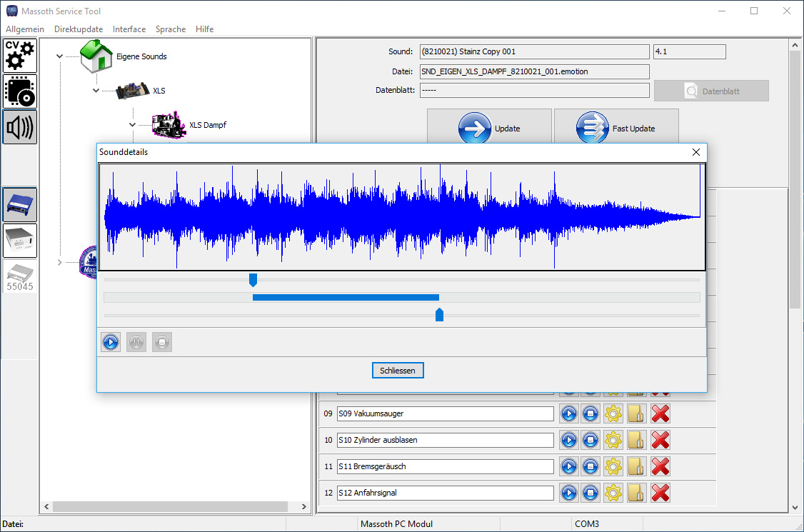Stop sound S09 Vakuumsauger

(x=591, y=413)
